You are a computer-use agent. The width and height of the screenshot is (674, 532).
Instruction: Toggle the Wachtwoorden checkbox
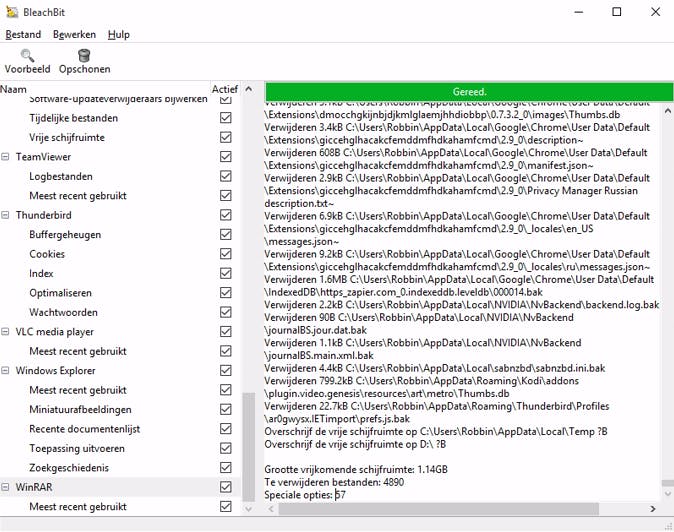pyautogui.click(x=226, y=312)
